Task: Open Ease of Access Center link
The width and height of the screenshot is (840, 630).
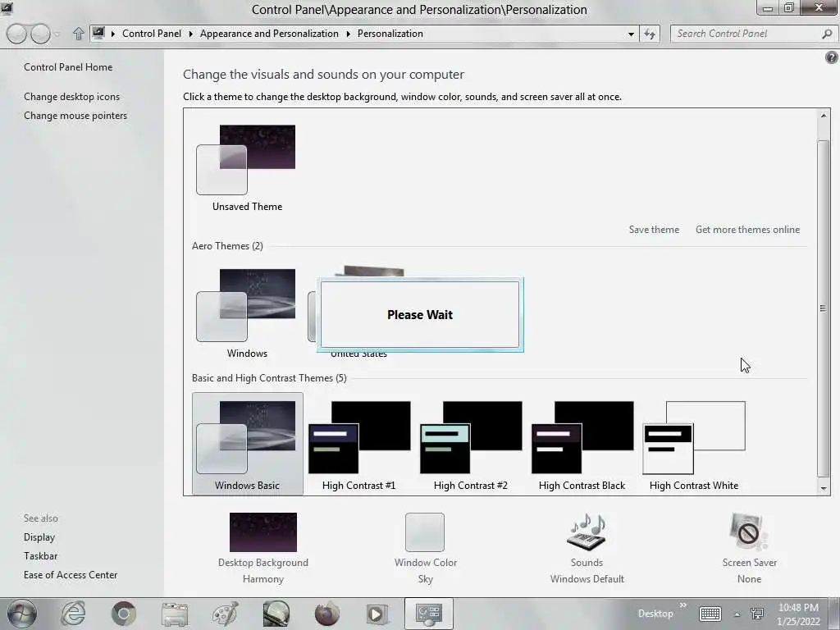Action: 71,575
